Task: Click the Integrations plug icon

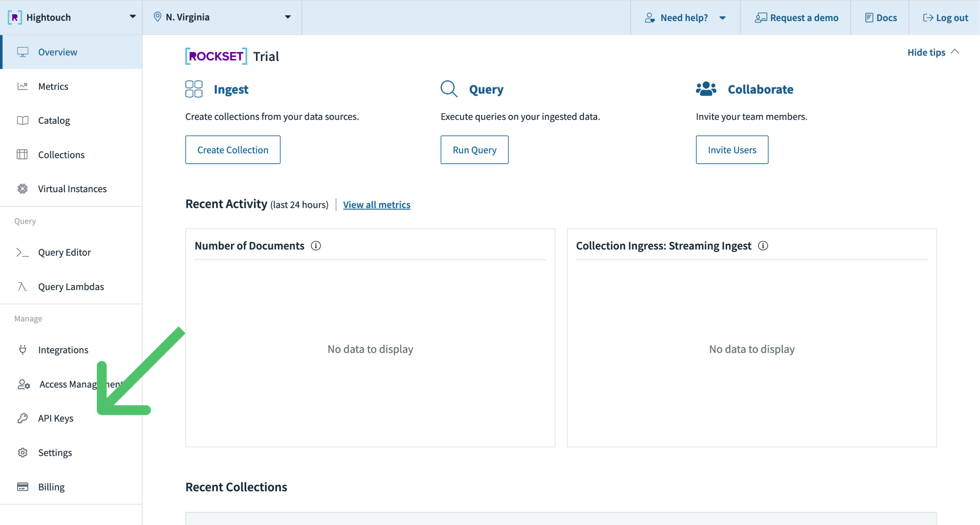Action: [x=23, y=350]
